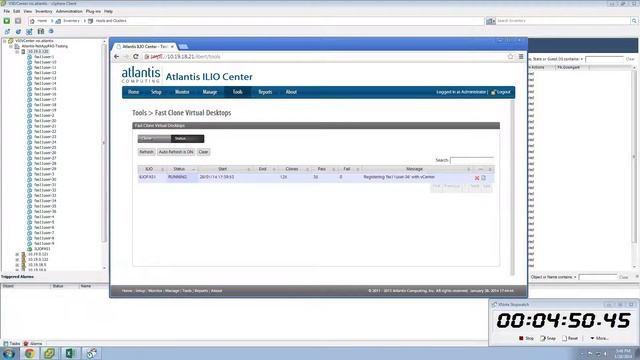The height and width of the screenshot is (360, 640).
Task: Collapse the VSIVCenter root tree node
Action: (4, 41)
